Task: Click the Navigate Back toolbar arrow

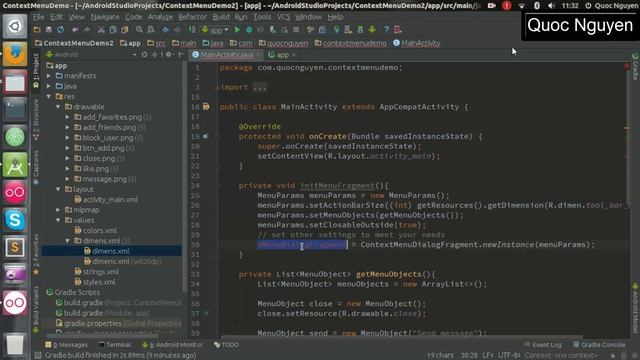Action: pos(165,30)
